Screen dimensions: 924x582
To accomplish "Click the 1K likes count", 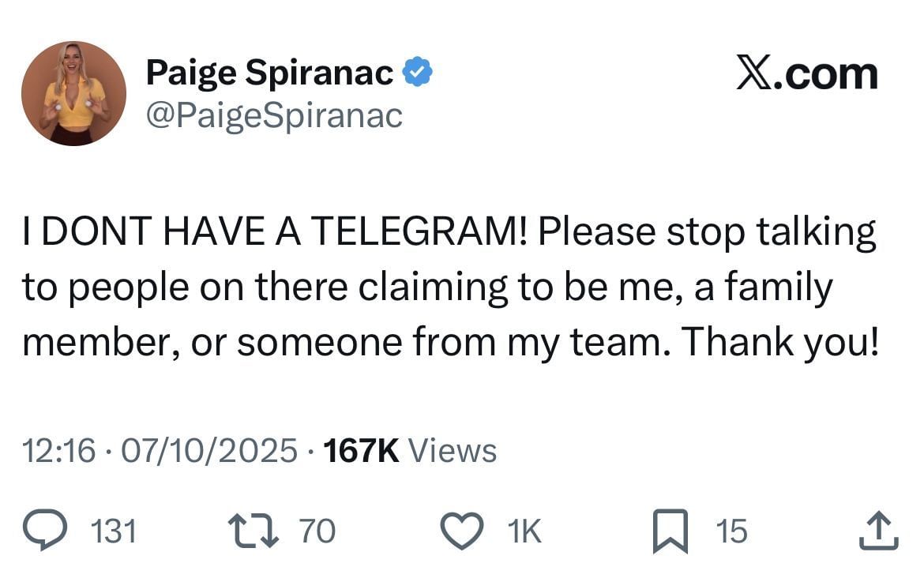I will pos(524,531).
